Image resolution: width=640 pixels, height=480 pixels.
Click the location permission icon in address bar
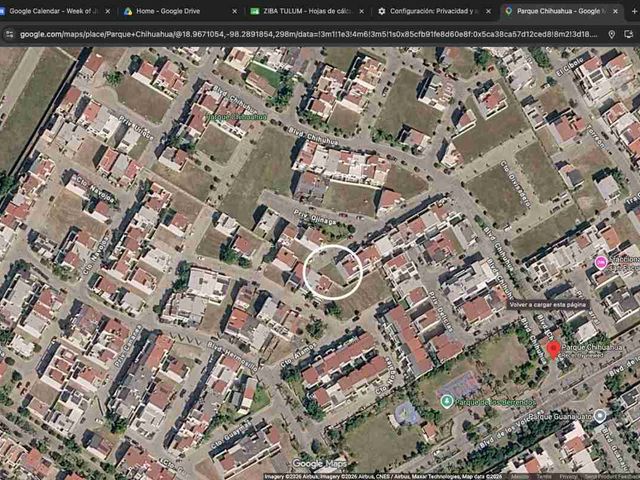click(611, 35)
